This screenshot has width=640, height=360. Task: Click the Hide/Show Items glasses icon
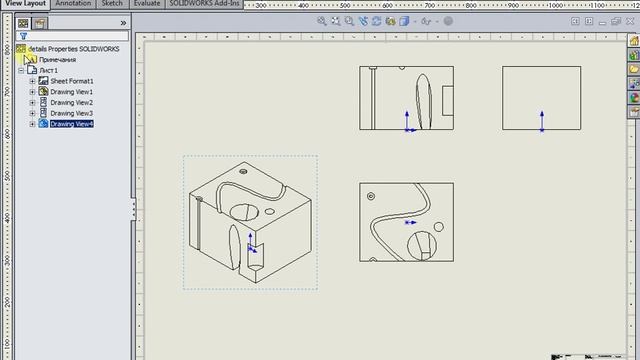(426, 21)
